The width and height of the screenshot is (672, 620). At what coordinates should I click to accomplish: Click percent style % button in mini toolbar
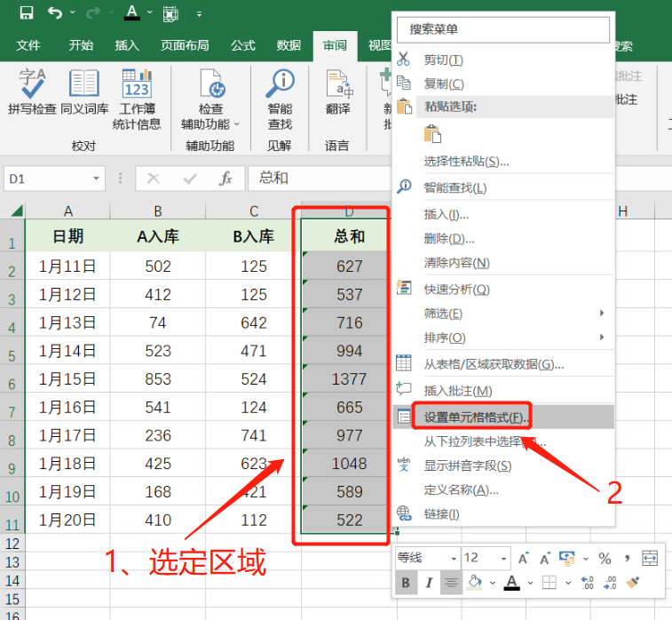(x=605, y=558)
